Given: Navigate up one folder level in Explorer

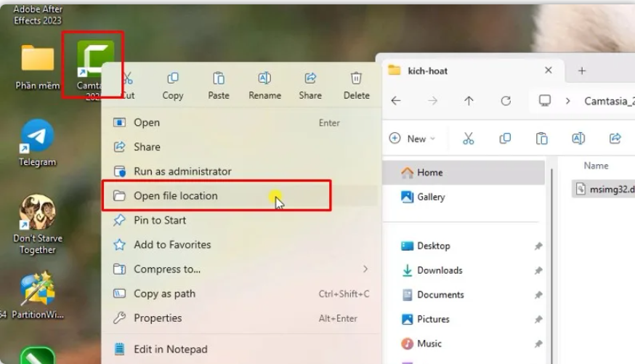Looking at the screenshot, I should click(x=469, y=101).
